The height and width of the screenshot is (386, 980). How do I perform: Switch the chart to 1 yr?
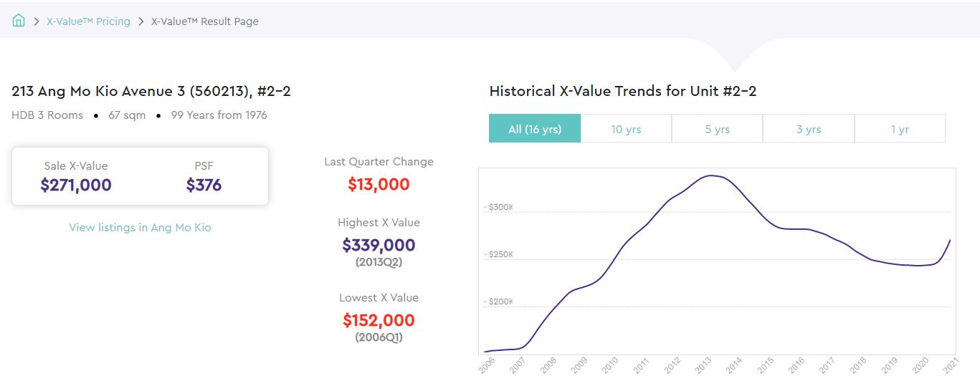(900, 129)
